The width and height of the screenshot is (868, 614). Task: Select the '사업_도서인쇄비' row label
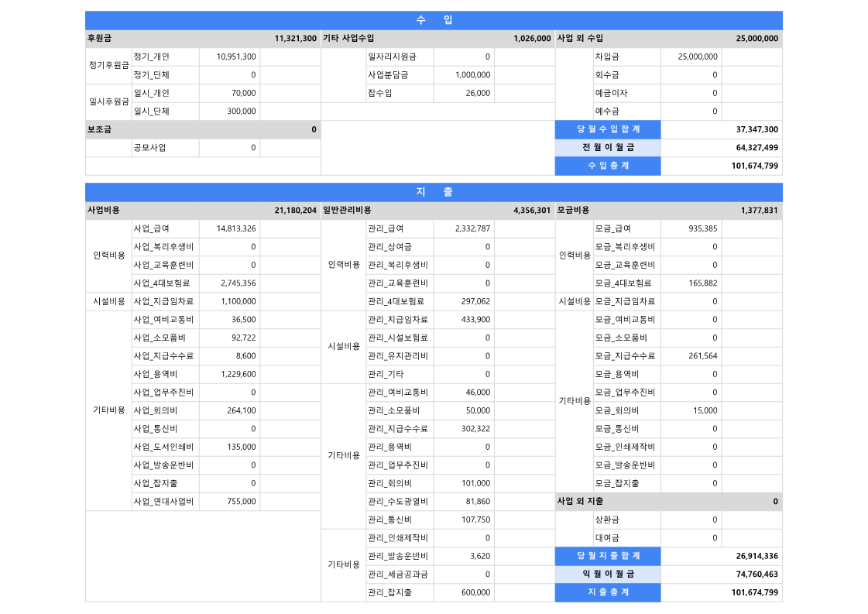pyautogui.click(x=164, y=447)
